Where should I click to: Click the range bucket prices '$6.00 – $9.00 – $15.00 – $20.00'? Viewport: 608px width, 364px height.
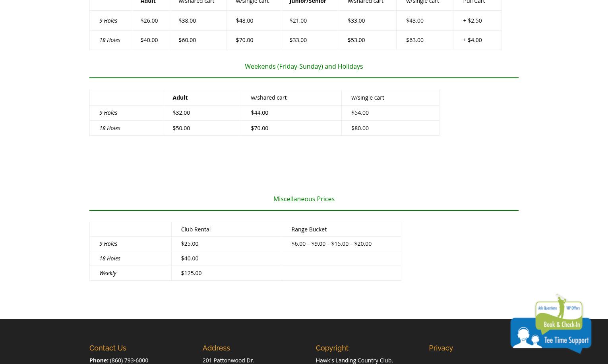pos(331,243)
